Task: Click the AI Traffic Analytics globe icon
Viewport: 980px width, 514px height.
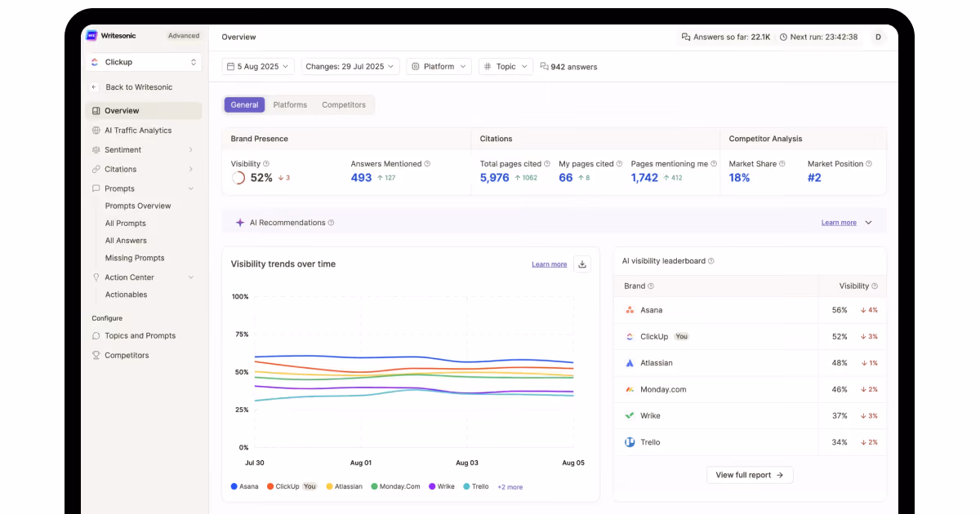Action: 96,131
